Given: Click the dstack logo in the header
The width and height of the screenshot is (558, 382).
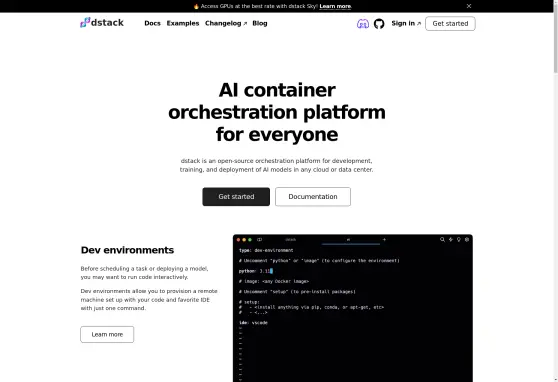Looking at the screenshot, I should [x=102, y=23].
